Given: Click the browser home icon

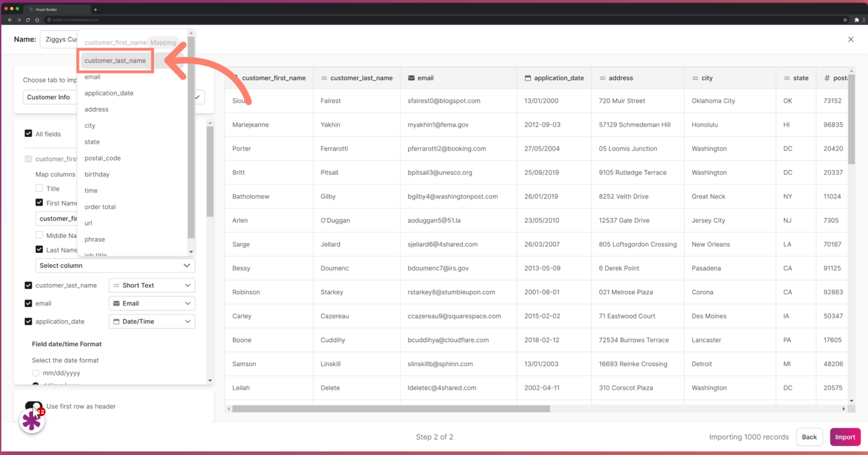Looking at the screenshot, I should tap(37, 20).
